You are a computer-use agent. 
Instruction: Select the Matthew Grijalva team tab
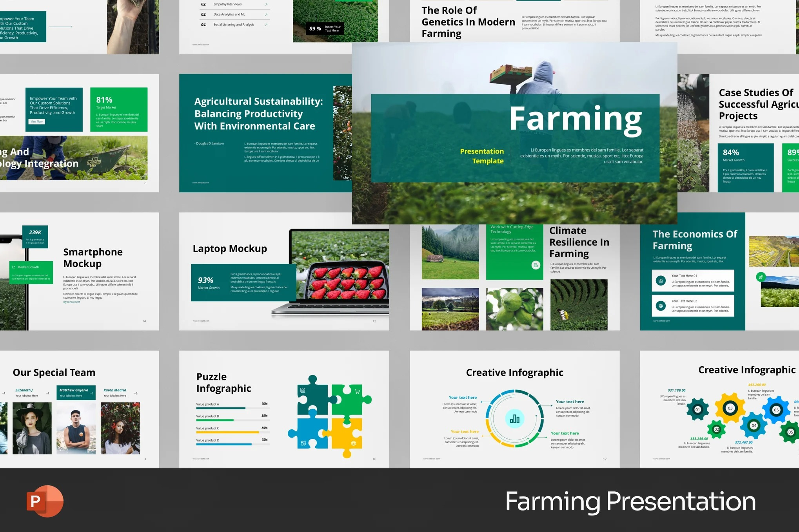click(76, 393)
